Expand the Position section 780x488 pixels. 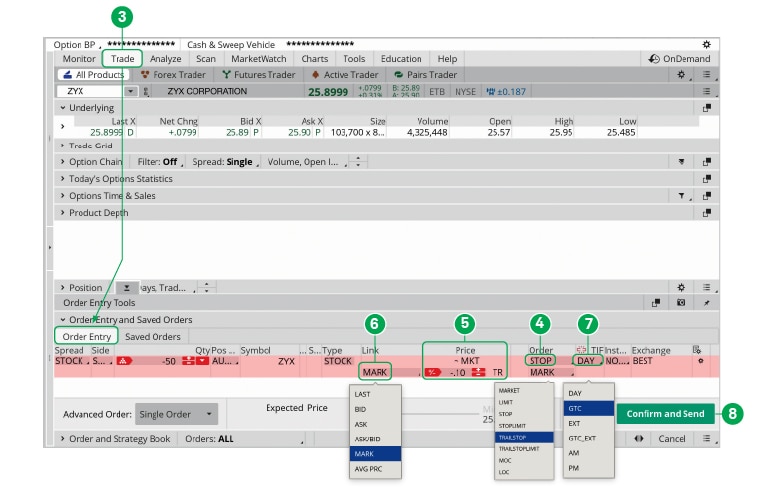(62, 288)
